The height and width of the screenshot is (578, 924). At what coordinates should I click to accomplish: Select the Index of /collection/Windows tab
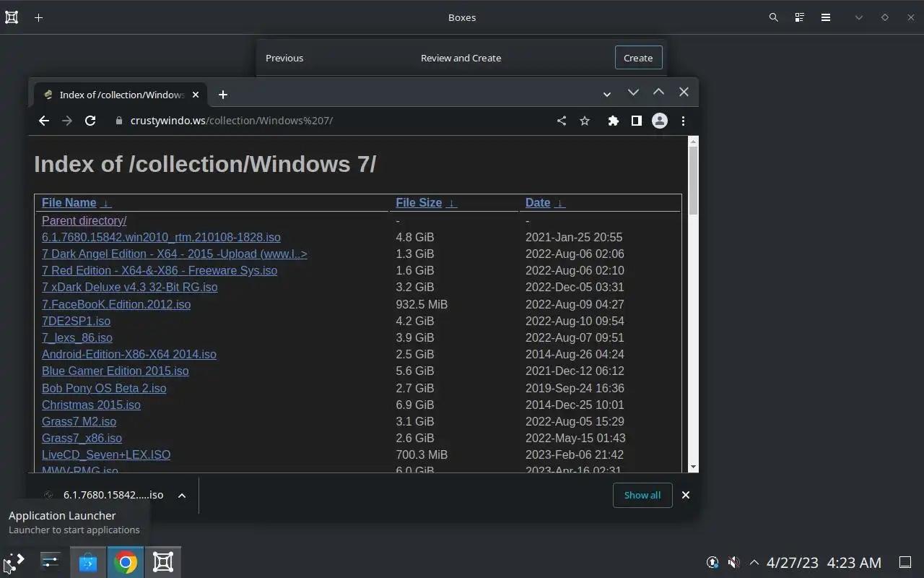(x=121, y=95)
